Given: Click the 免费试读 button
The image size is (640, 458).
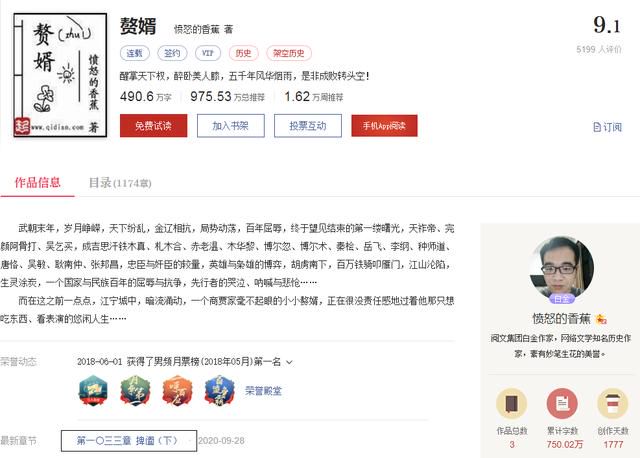Looking at the screenshot, I should [x=153, y=126].
